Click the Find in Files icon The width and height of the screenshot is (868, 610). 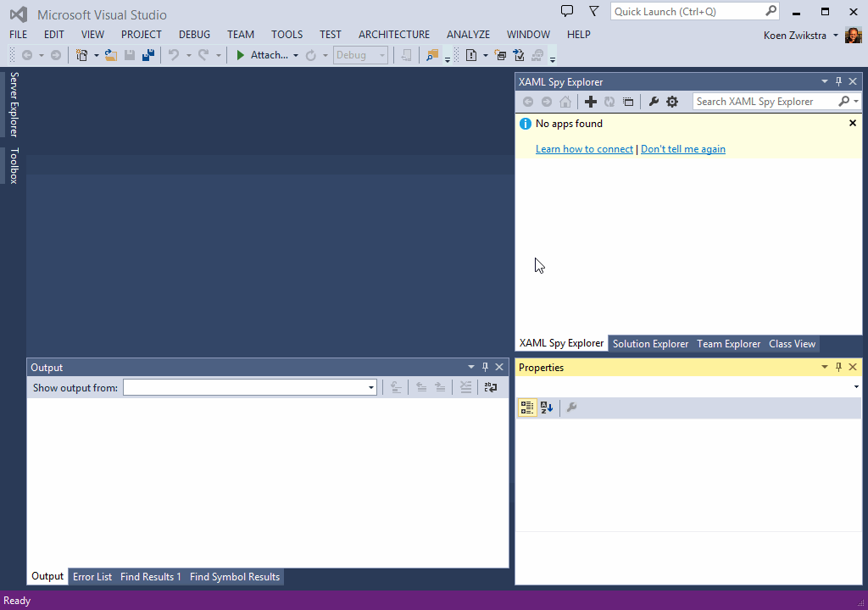point(431,55)
